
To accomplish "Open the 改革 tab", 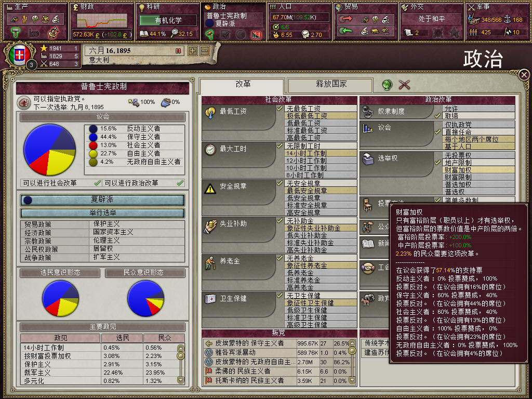I will click(x=242, y=85).
